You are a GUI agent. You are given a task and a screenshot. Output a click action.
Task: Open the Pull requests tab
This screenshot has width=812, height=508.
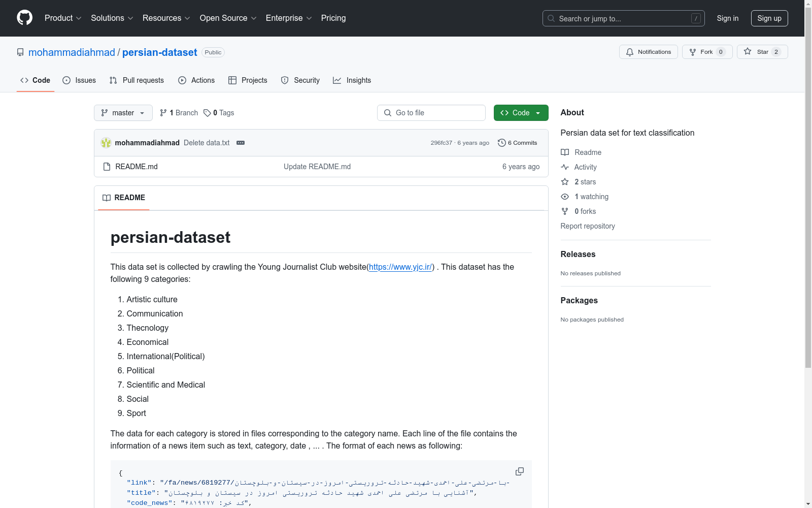[x=137, y=80]
